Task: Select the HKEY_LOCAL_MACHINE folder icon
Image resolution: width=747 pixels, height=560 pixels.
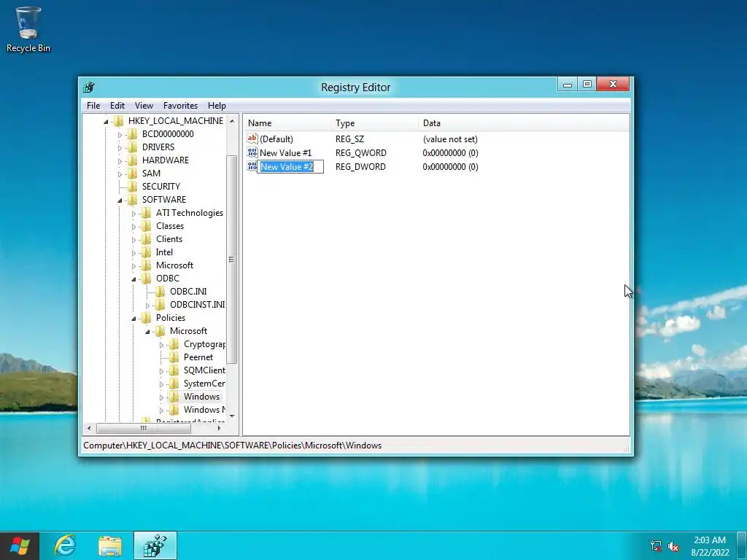Action: [119, 121]
